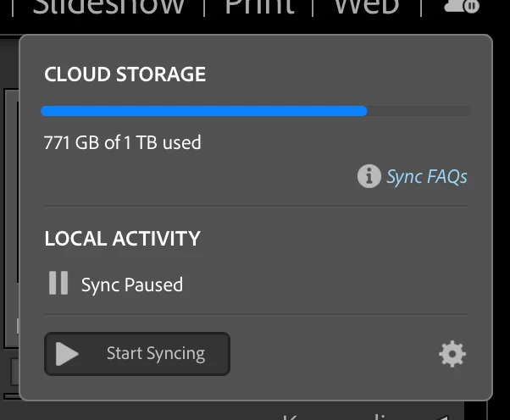This screenshot has height=420, width=510.
Task: Click the CLOUD STORAGE heading
Action: pos(125,75)
